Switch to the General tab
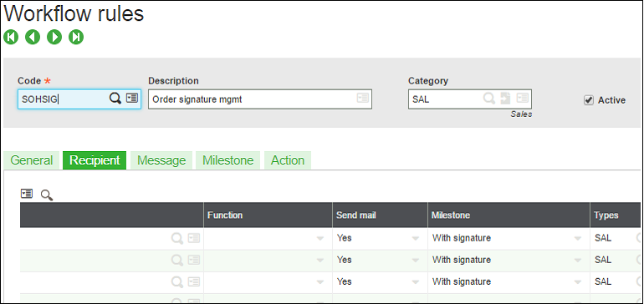This screenshot has width=644, height=304. click(32, 160)
